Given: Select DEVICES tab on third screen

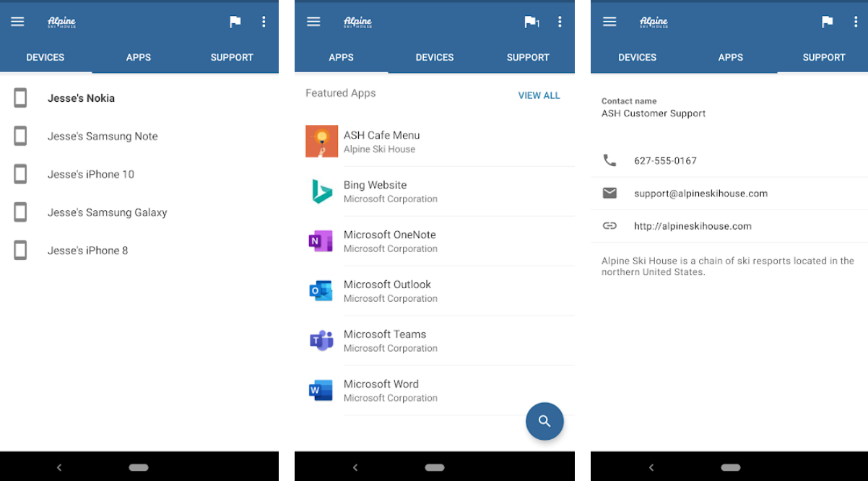Looking at the screenshot, I should [x=638, y=57].
